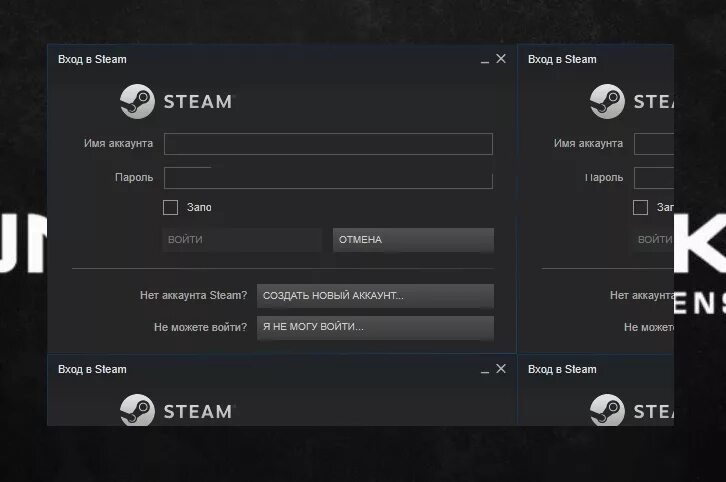Tick the 'Запо' checkbox in the upper-left window
The image size is (726, 482).
click(170, 207)
